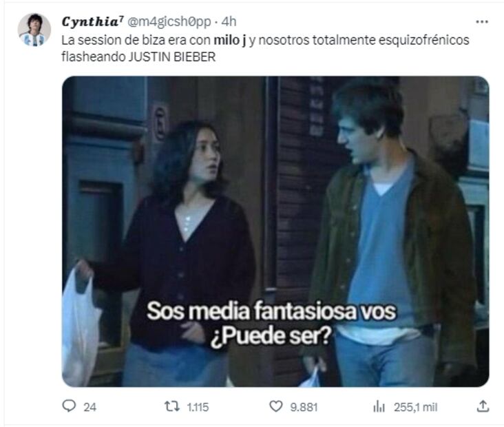This screenshot has height=427, width=504.
Task: Like the tweet with the heart icon
Action: point(276,406)
